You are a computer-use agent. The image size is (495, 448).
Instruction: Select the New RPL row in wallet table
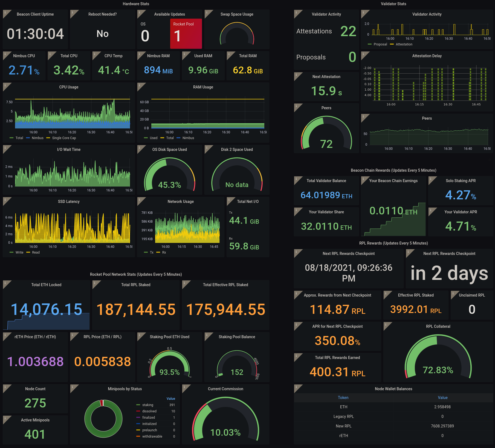pyautogui.click(x=343, y=426)
